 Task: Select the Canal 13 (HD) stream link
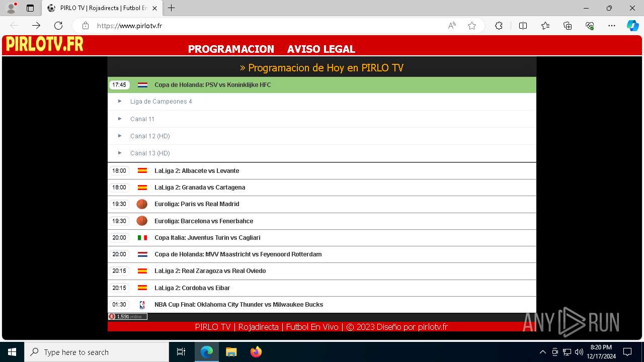point(150,153)
